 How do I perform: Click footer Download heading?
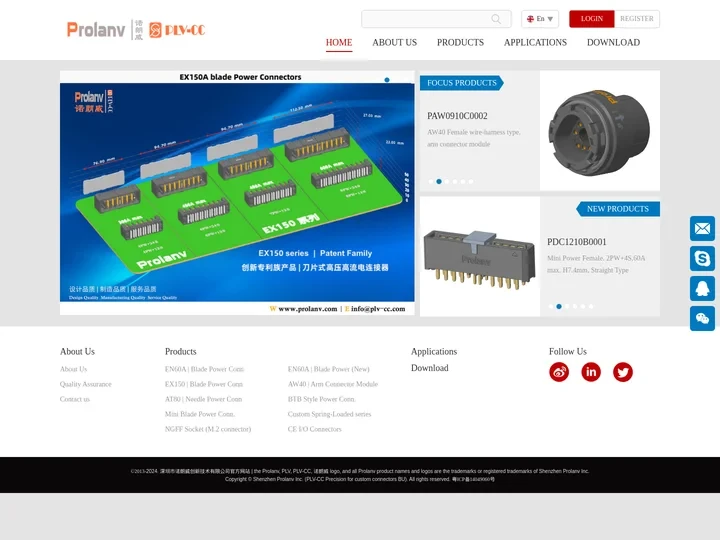[430, 368]
